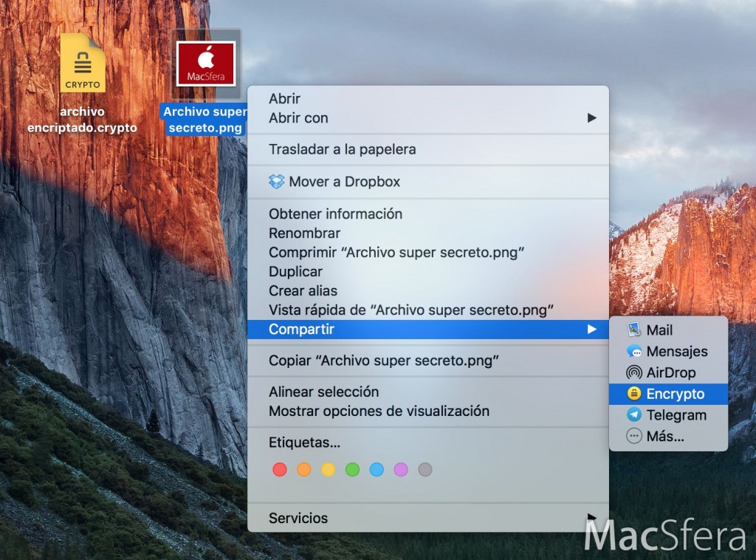Click the Más ellipsis icon
Viewport: 756px width, 560px height.
[x=633, y=437]
